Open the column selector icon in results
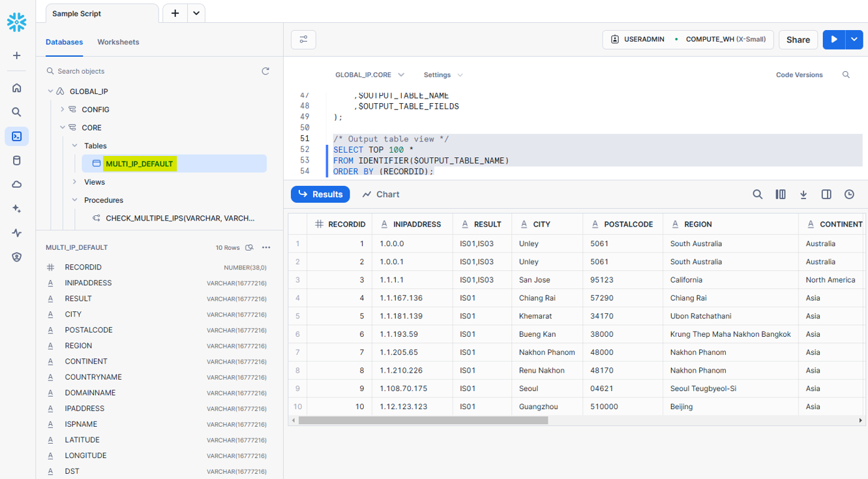 coord(781,194)
